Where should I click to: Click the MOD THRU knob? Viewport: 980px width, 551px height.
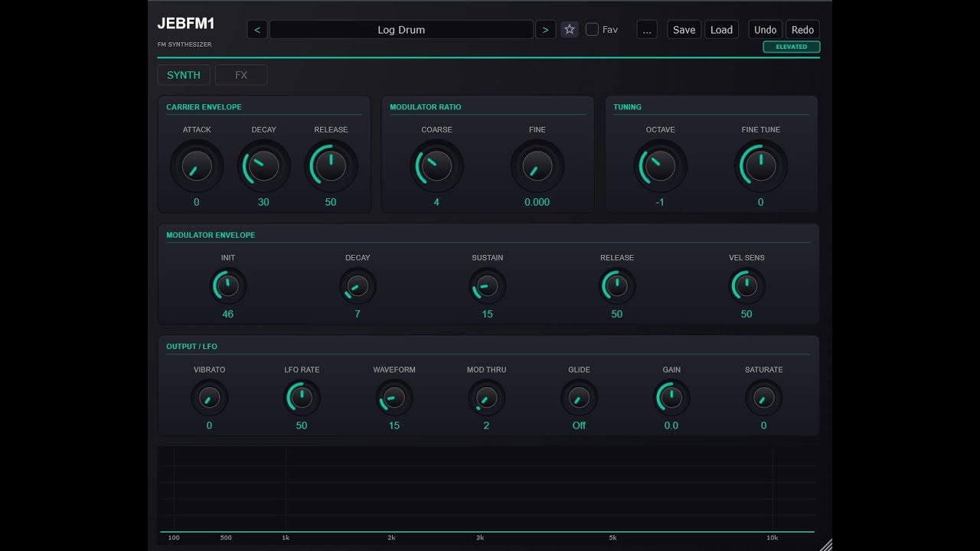486,398
